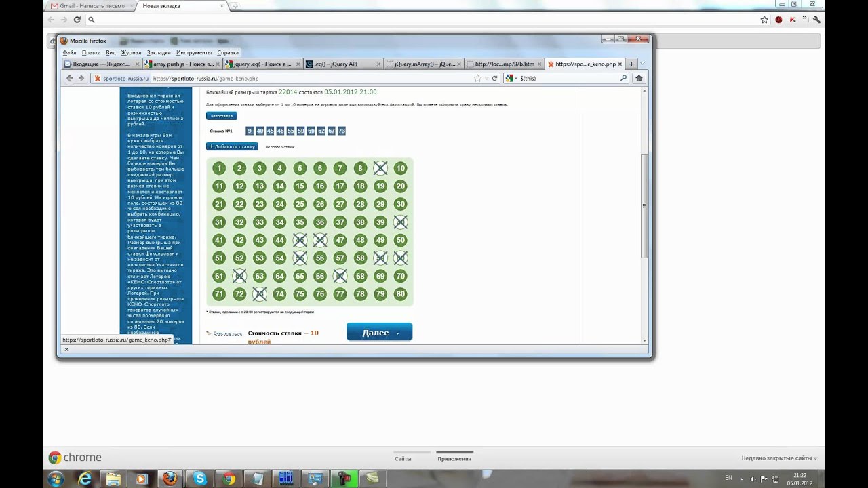Open the media player taskbar icon
This screenshot has height=488, width=868.
[x=141, y=479]
